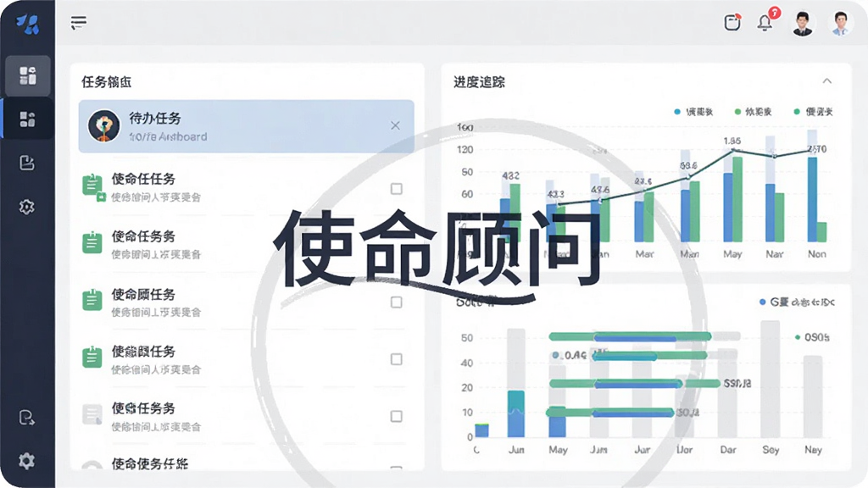This screenshot has width=868, height=488.
Task: Tick the checkbox for 使命任任务
Action: point(397,189)
